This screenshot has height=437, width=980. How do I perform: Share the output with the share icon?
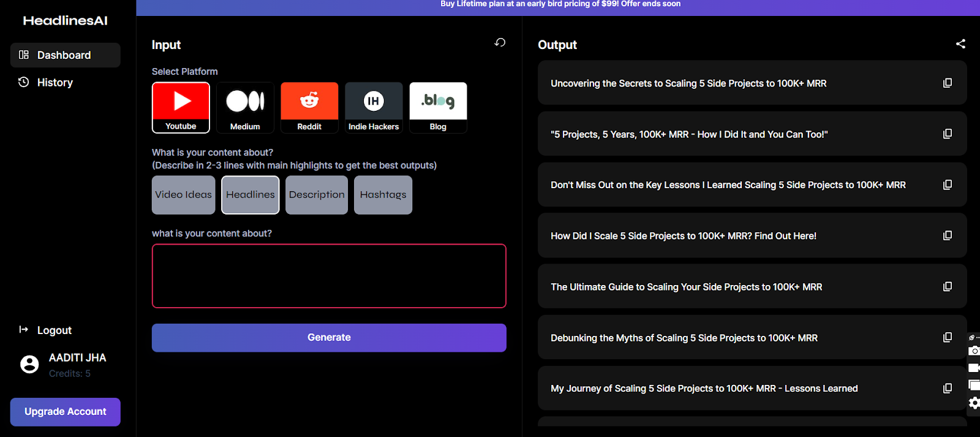click(960, 44)
